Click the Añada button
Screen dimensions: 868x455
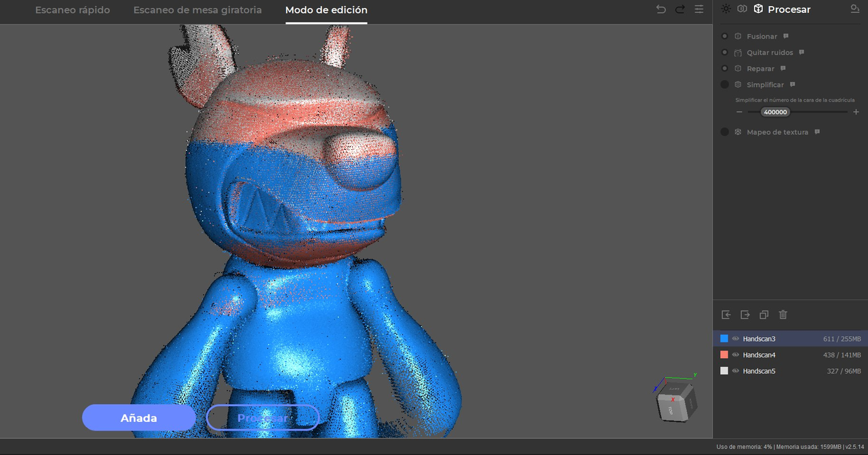point(139,418)
